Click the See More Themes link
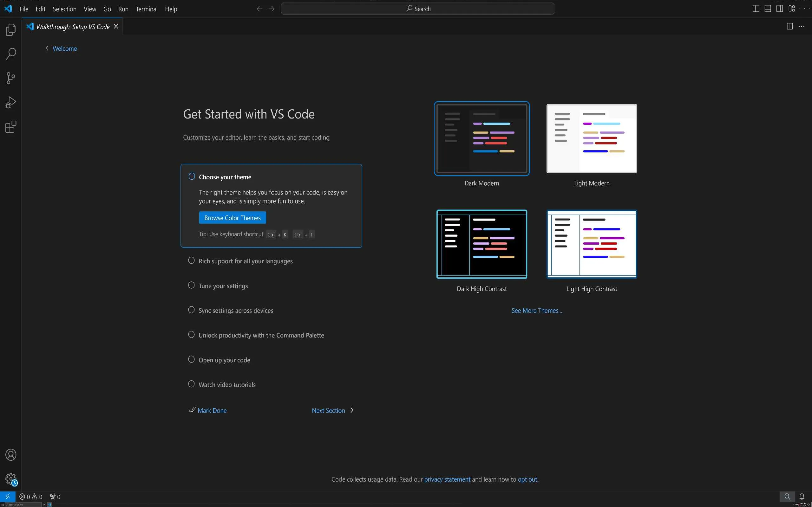This screenshot has height=507, width=812. 536,311
